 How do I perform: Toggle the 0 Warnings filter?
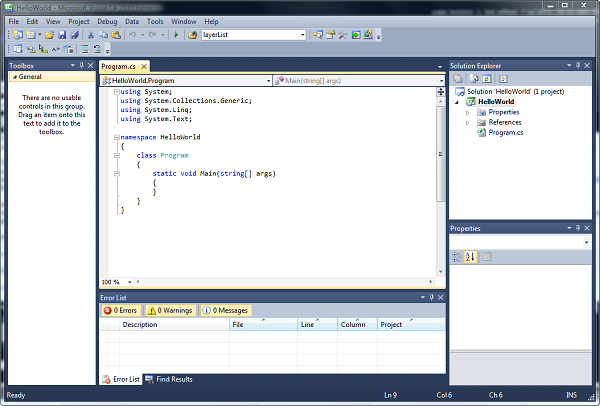[170, 311]
